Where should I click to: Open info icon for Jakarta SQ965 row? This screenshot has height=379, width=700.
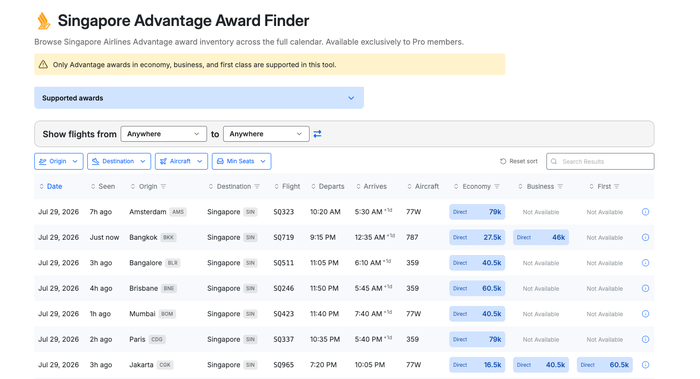click(x=646, y=365)
